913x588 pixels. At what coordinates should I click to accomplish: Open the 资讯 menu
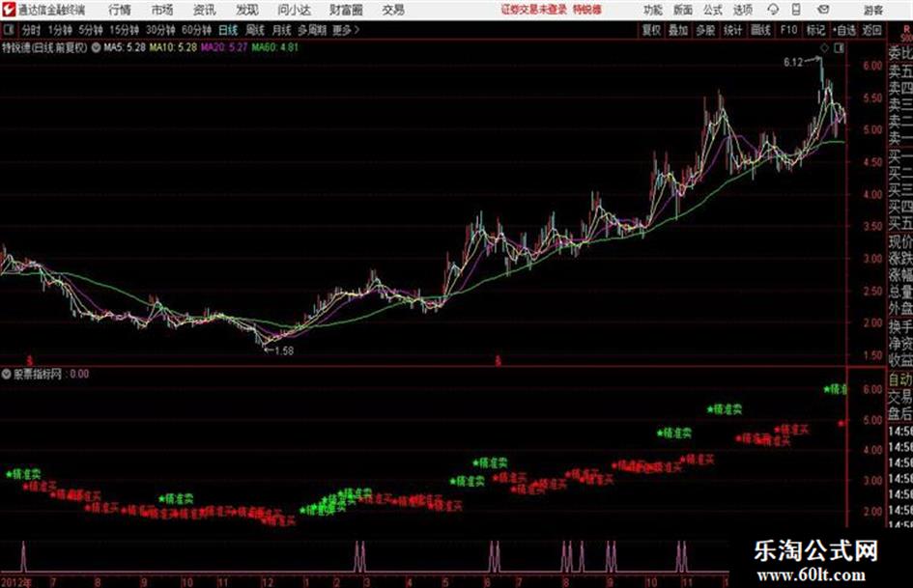click(205, 10)
